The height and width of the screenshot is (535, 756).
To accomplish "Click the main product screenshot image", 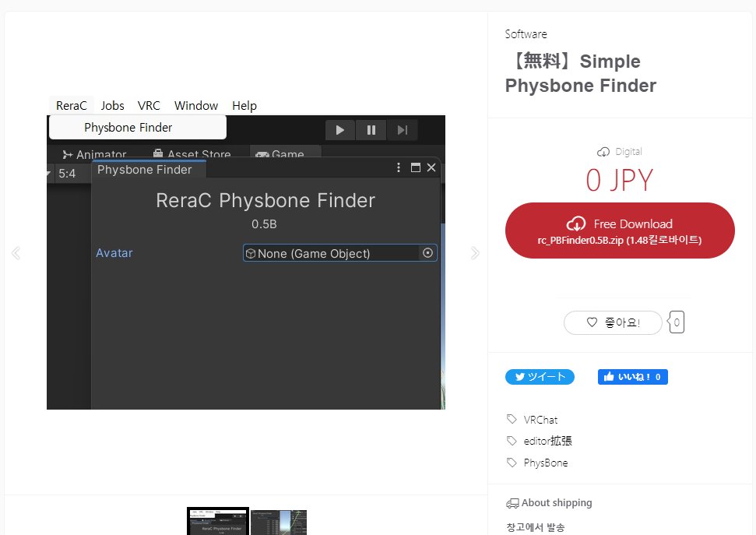I will [x=246, y=253].
